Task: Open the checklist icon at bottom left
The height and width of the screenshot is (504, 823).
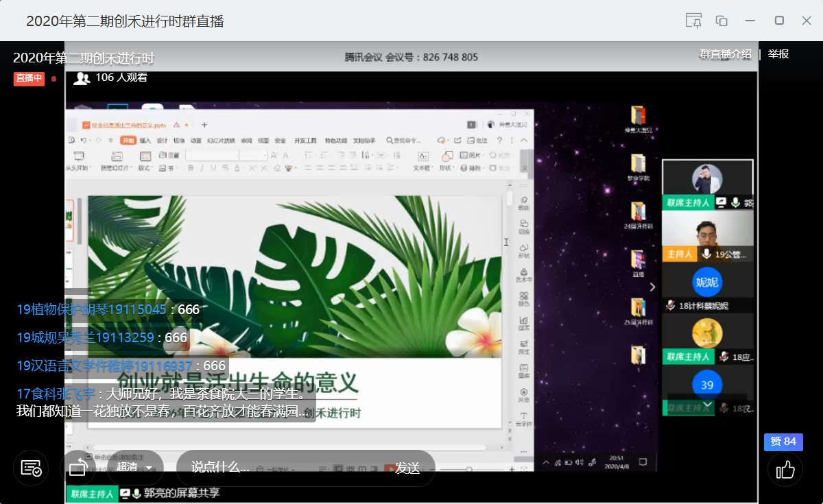Action: (31, 468)
